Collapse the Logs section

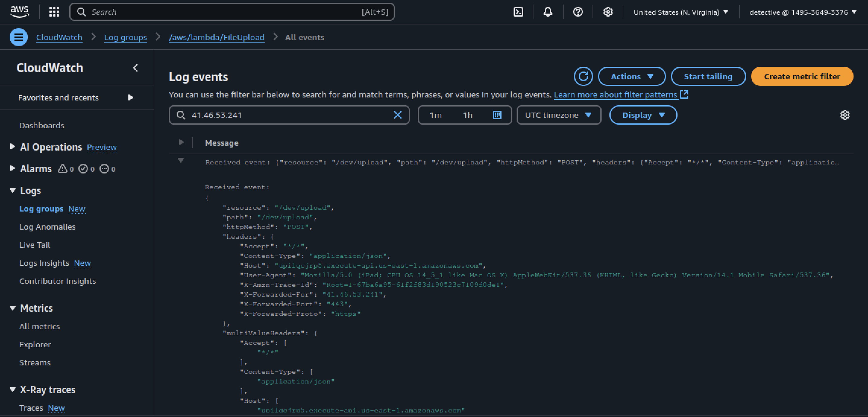12,190
